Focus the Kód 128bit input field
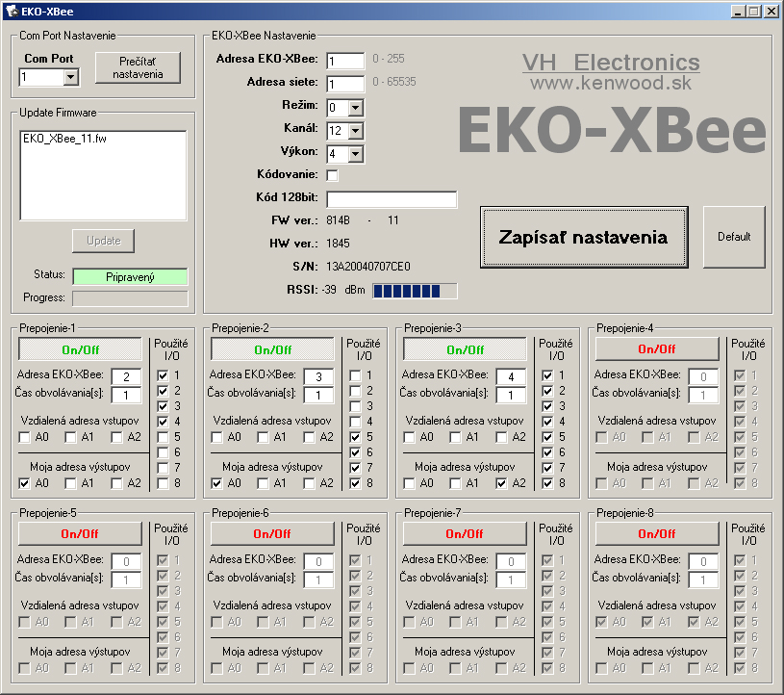Viewport: 784px width, 695px height. coord(392,199)
